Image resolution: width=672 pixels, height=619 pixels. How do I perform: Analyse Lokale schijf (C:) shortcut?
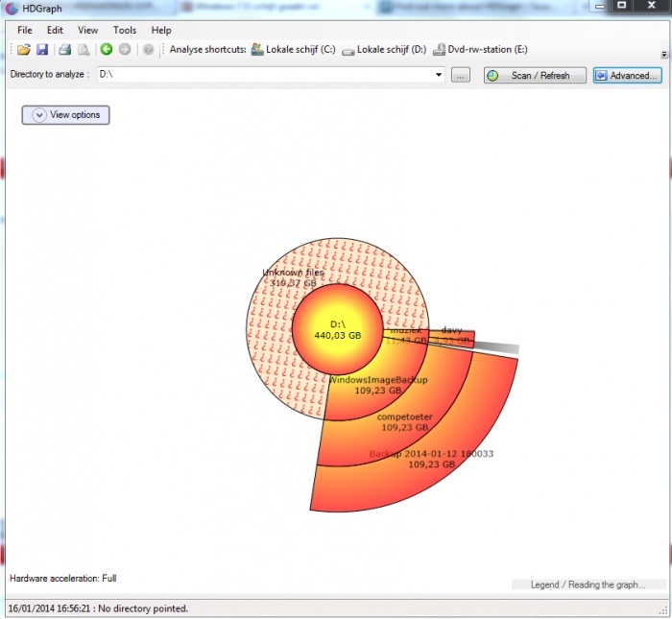(294, 50)
